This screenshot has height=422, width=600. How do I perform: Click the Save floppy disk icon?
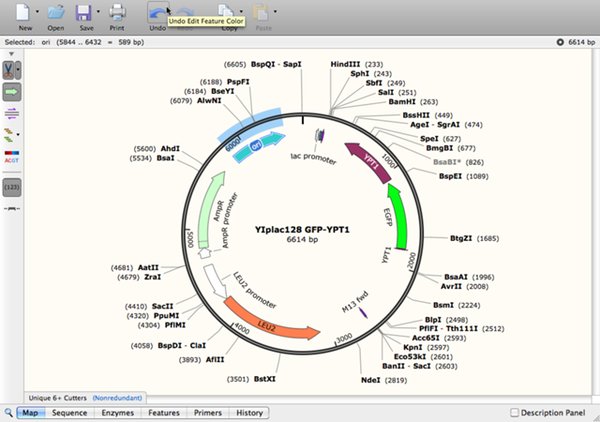[86, 14]
